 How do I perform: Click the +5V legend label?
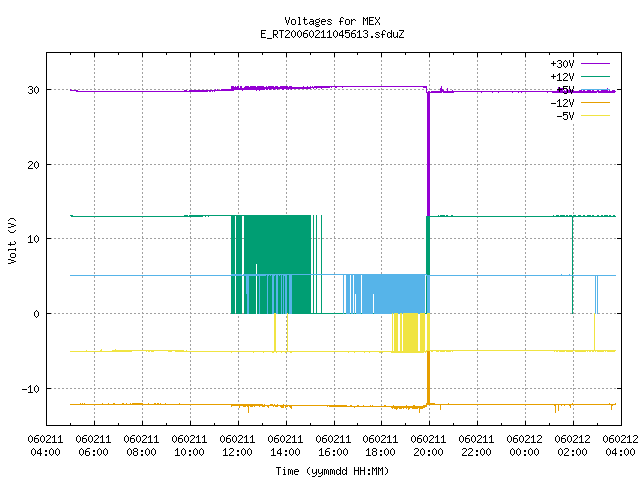(565, 90)
